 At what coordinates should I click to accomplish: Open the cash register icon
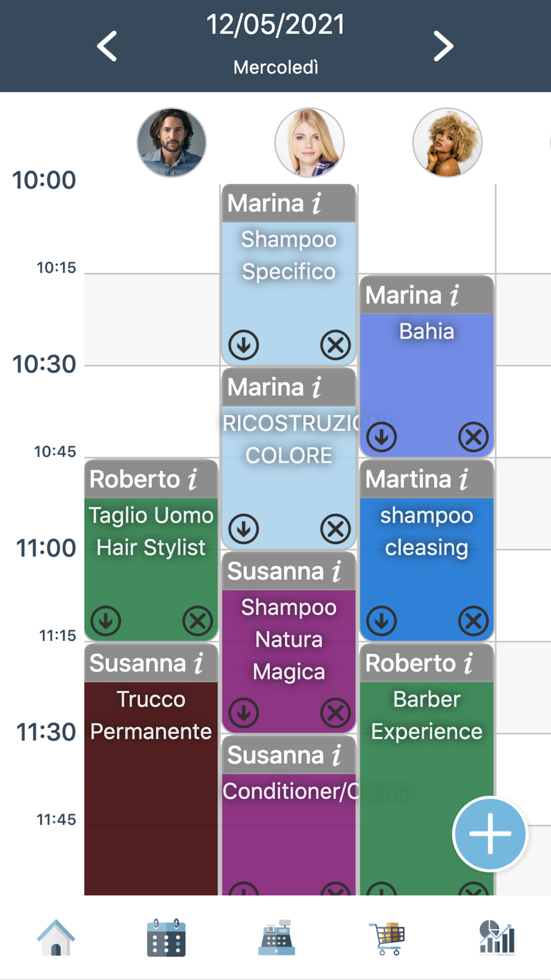(276, 938)
